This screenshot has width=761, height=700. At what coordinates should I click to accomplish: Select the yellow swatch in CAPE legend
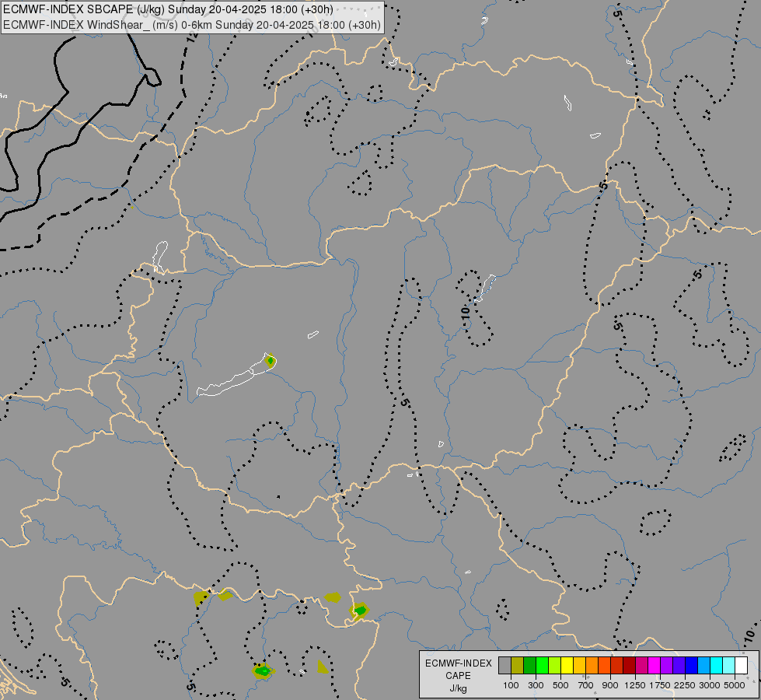tap(567, 665)
